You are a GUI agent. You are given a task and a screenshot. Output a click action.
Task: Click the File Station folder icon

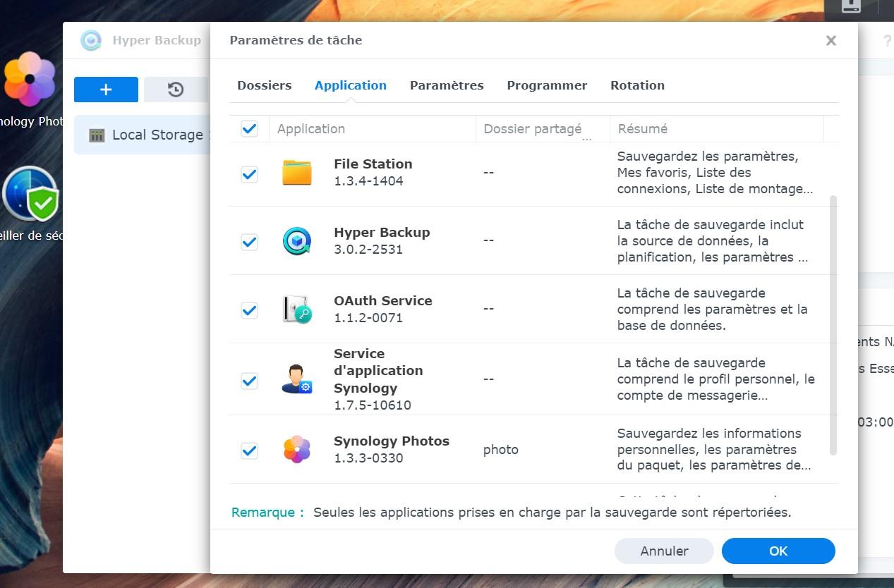[x=297, y=173]
